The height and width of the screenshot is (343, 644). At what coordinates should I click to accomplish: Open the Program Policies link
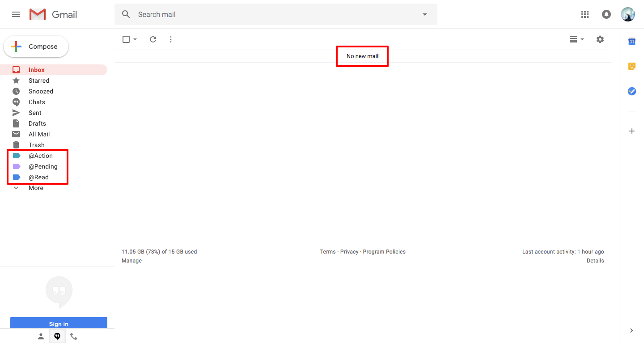pyautogui.click(x=384, y=251)
